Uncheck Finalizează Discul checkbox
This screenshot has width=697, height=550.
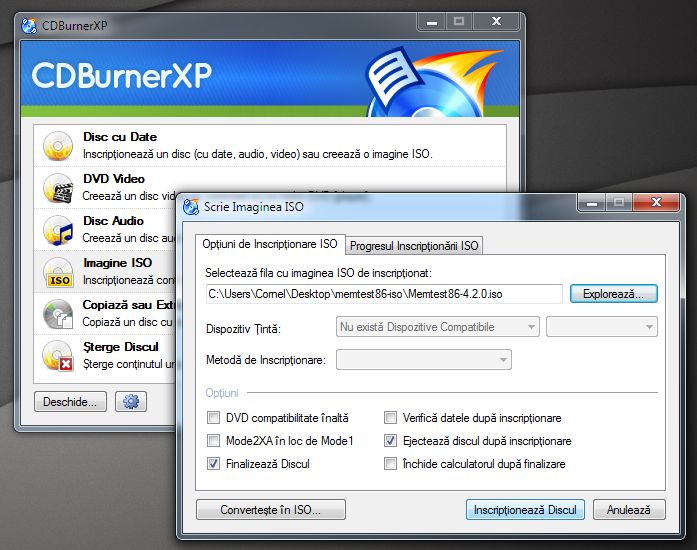[213, 464]
